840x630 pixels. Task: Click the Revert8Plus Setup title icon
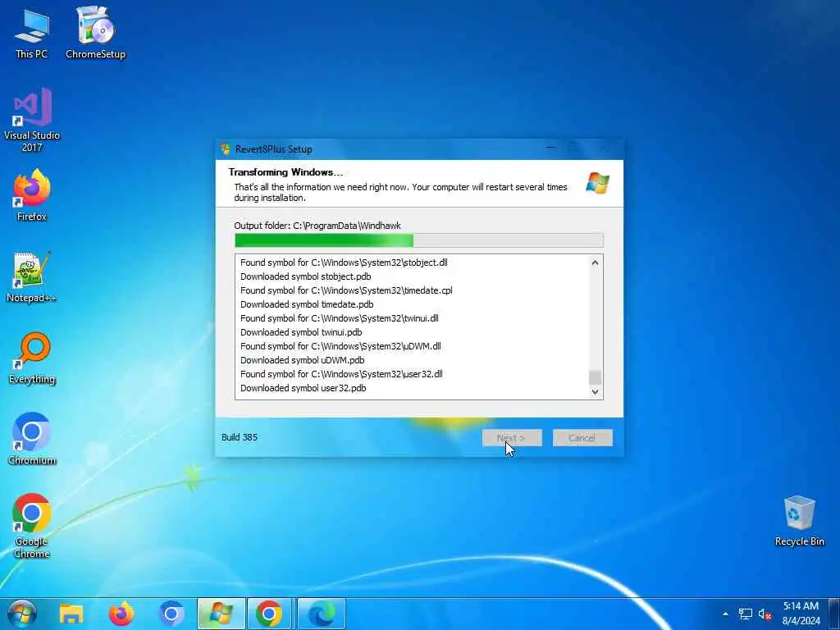(226, 149)
